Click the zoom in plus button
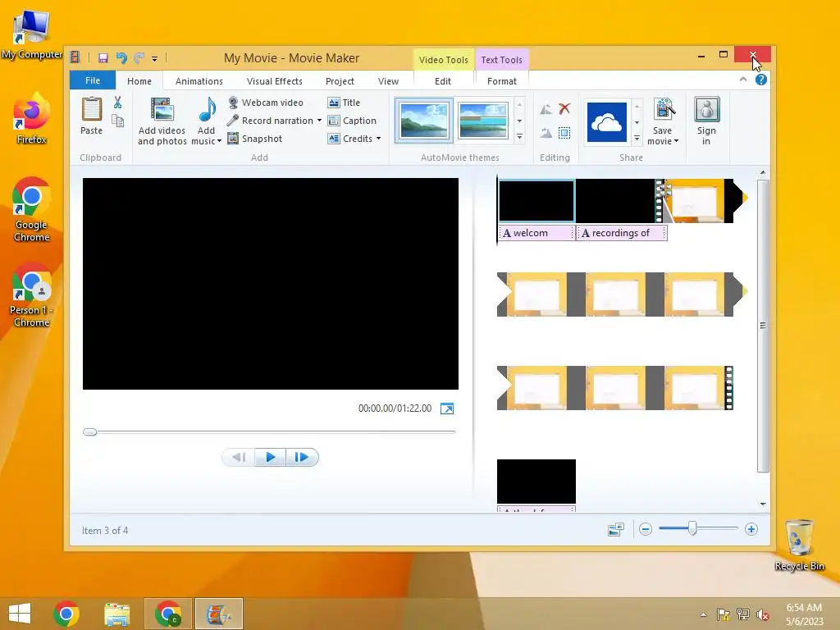This screenshot has height=630, width=840. [x=751, y=530]
